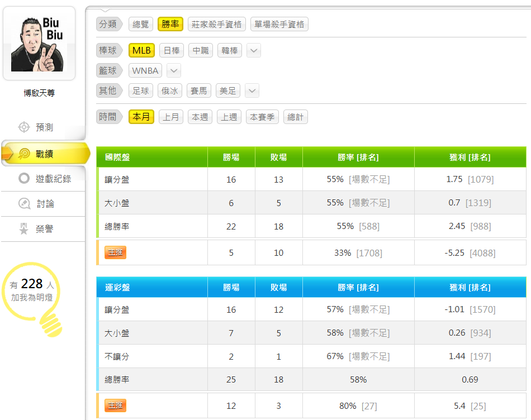
Task: Switch to the 總覽 category tab
Action: coord(140,24)
